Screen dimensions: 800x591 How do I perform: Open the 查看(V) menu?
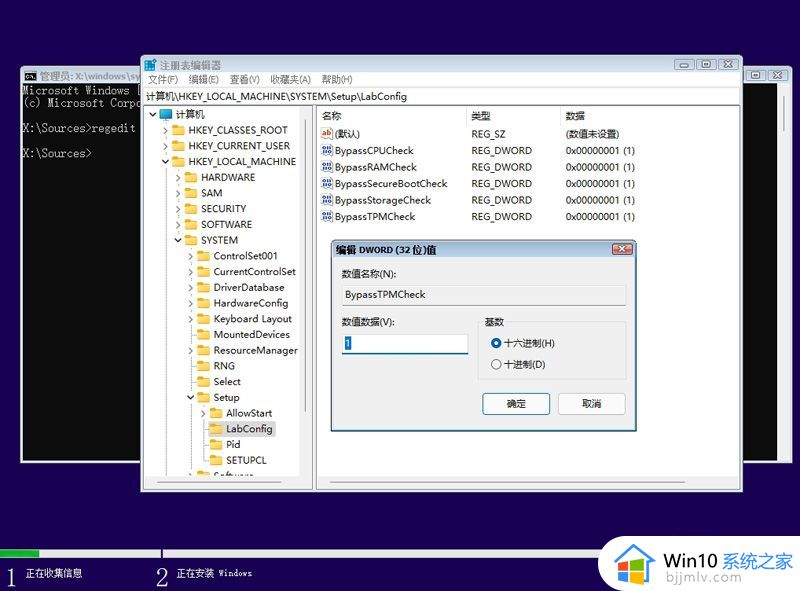click(x=244, y=80)
